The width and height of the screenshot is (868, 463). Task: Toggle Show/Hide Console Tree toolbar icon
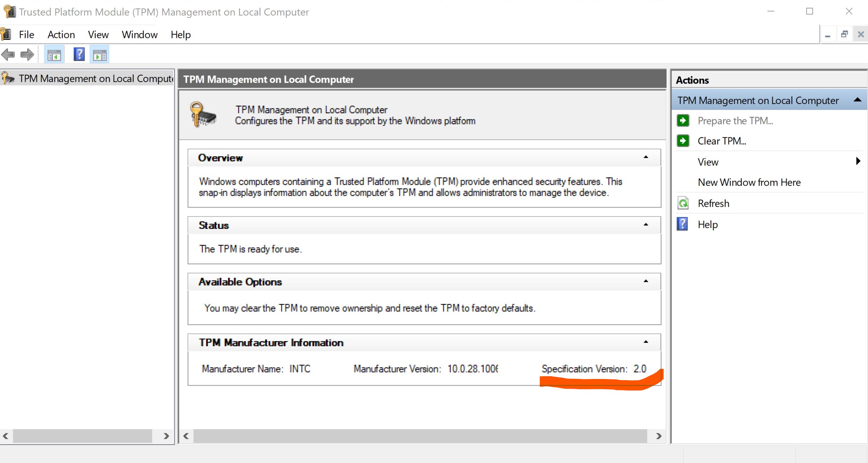[x=54, y=55]
